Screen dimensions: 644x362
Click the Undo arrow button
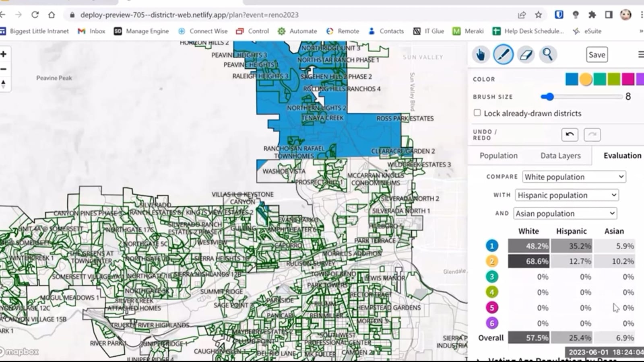pyautogui.click(x=570, y=134)
